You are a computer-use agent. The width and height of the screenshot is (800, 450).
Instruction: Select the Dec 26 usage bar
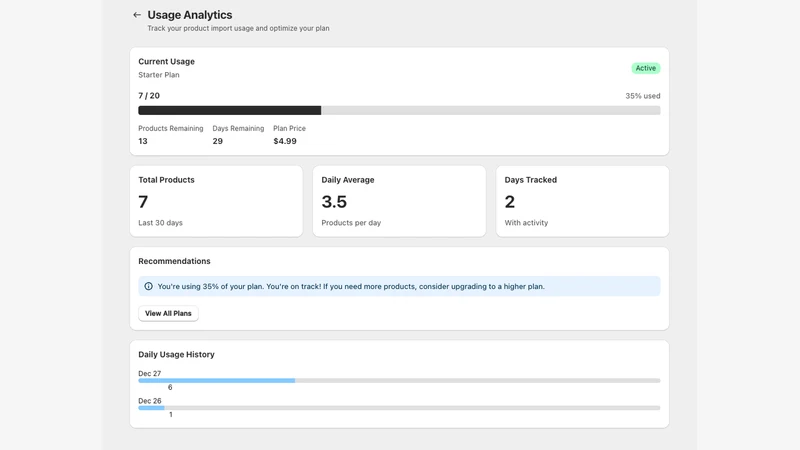(399, 408)
